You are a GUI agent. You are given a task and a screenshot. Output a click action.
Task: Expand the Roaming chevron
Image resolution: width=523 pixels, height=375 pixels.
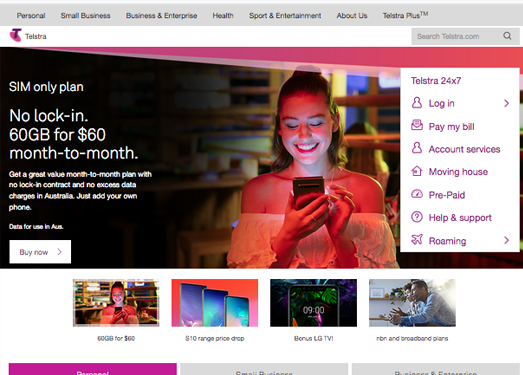[506, 240]
